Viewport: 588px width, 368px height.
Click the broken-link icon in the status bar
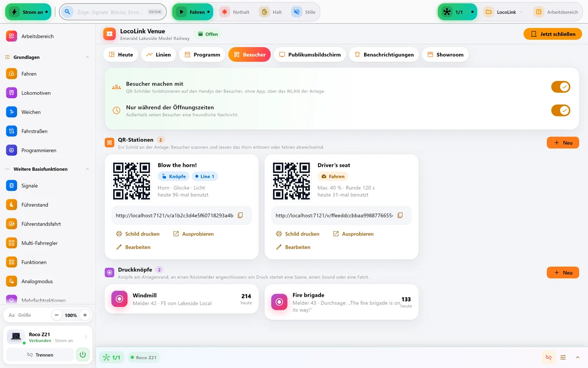[548, 358]
